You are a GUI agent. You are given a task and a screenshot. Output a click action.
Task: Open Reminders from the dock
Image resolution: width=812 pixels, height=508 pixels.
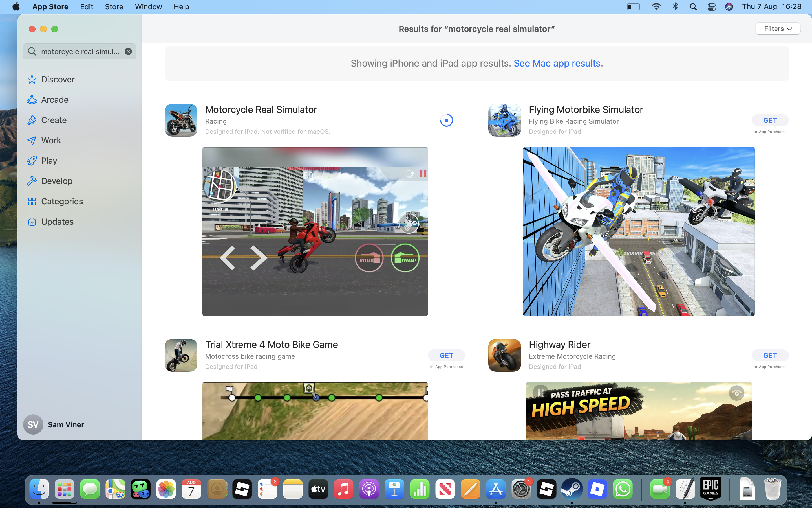267,489
